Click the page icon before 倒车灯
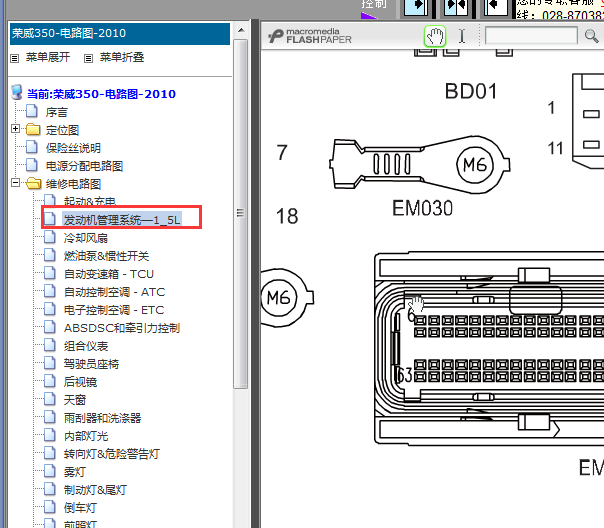The image size is (604, 528). (x=50, y=507)
